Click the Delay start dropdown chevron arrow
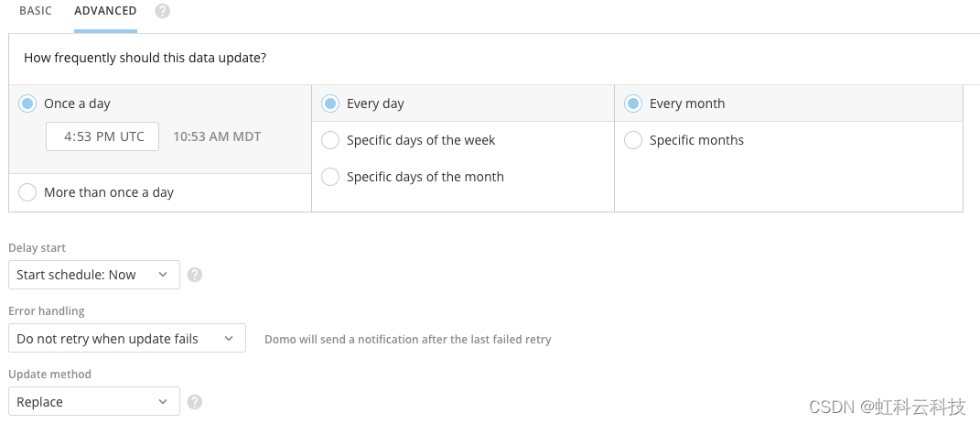Viewport: 980px width, 424px height. [163, 275]
